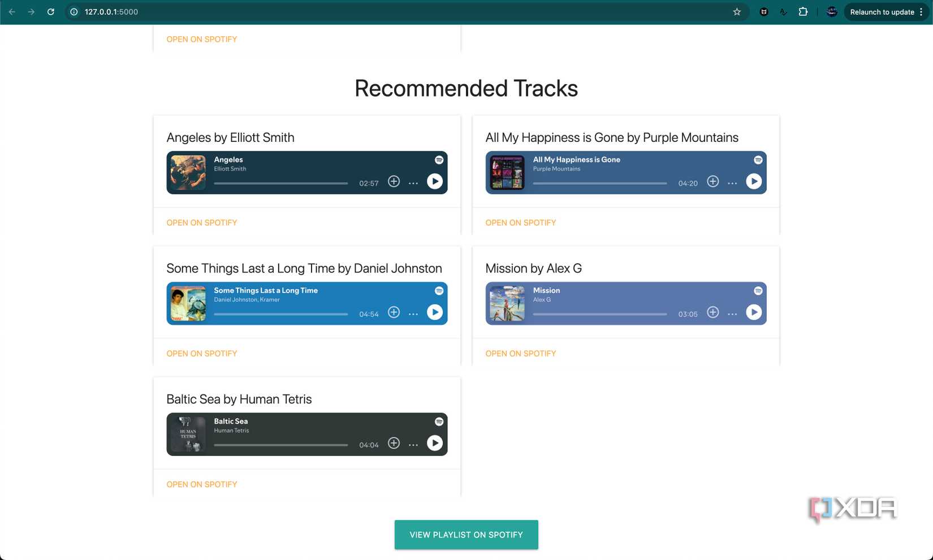Click Elliott Smith artist name in player
The width and height of the screenshot is (933, 560).
(230, 169)
